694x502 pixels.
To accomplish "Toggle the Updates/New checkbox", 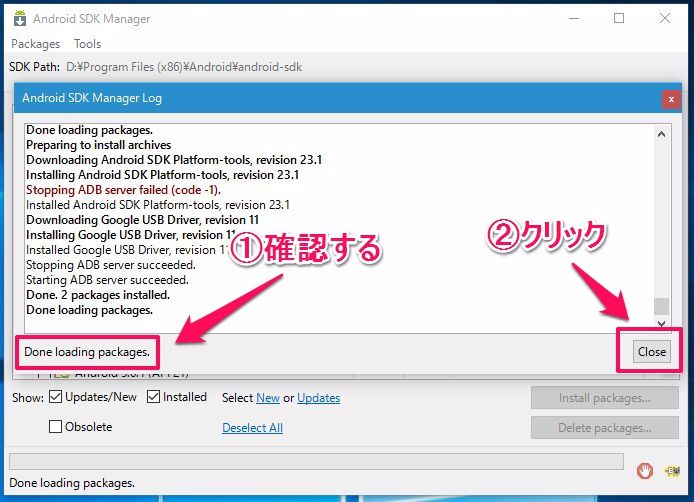I will [55, 397].
